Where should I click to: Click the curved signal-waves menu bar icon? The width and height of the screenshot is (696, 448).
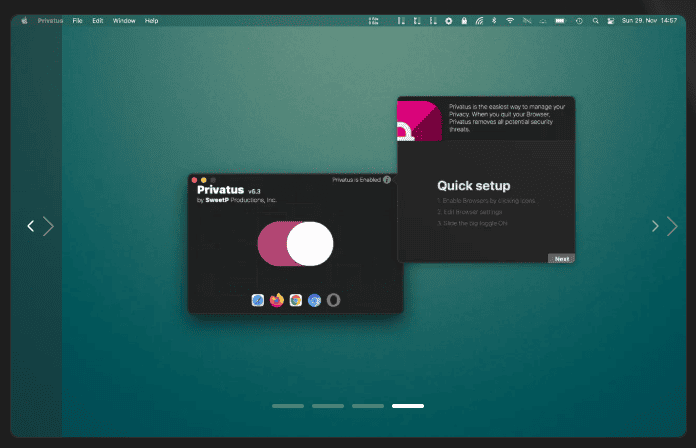(479, 21)
